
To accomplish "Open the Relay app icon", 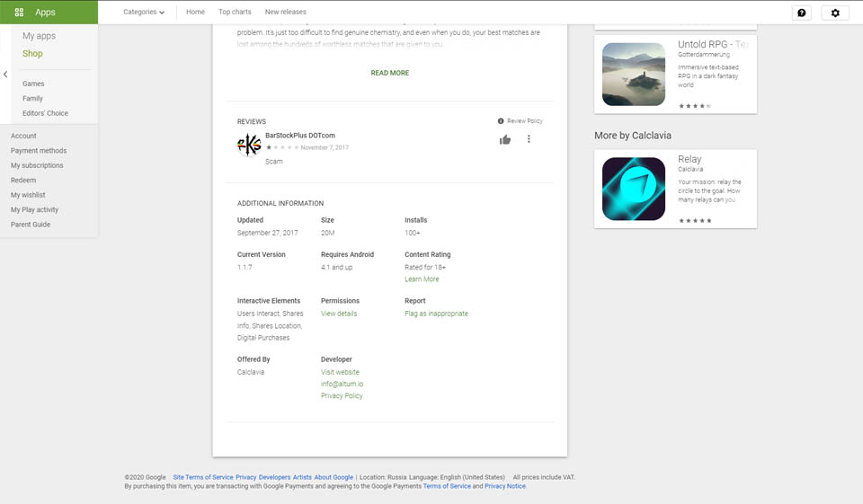I will pos(633,189).
